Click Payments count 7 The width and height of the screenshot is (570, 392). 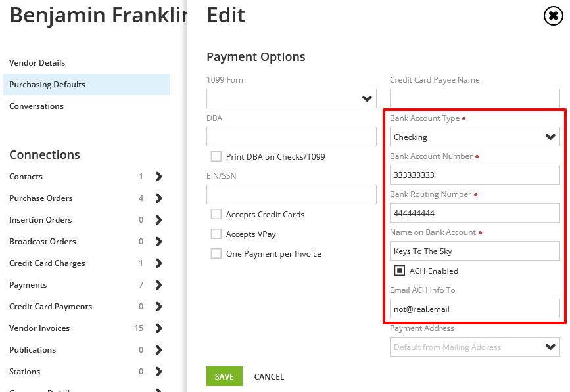(141, 285)
